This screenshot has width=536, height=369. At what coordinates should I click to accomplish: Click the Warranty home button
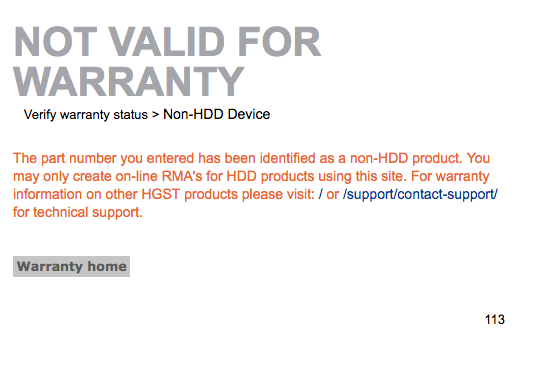click(71, 266)
